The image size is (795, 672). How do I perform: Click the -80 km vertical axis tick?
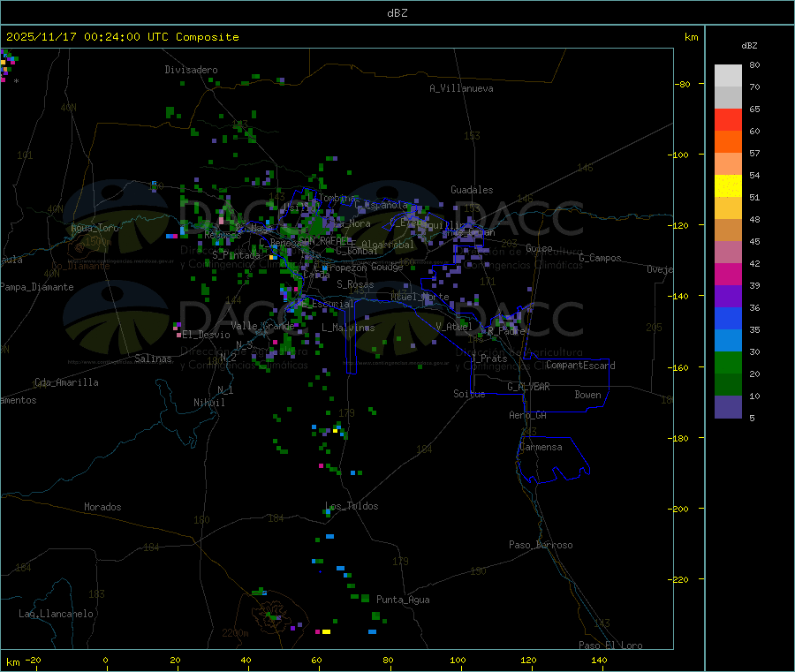click(x=682, y=84)
